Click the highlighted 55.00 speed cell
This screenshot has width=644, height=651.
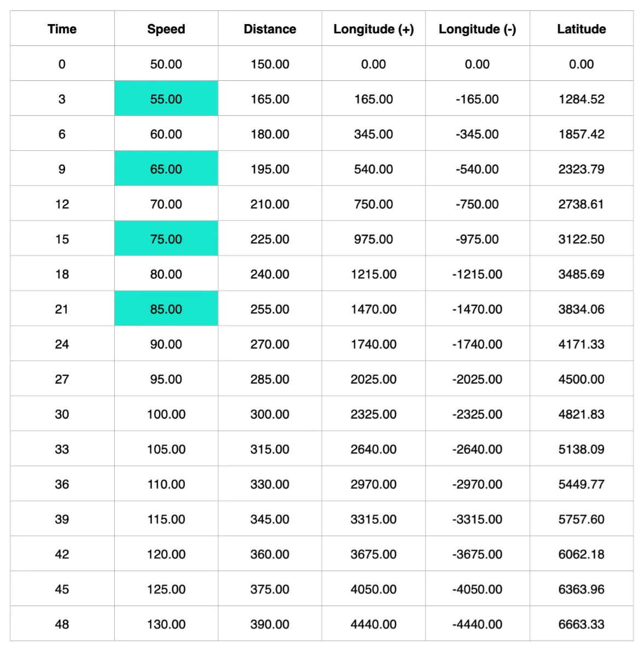166,99
